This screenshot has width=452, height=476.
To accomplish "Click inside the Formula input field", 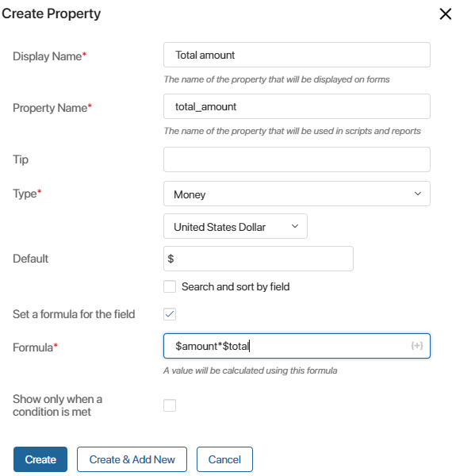I will click(x=297, y=346).
